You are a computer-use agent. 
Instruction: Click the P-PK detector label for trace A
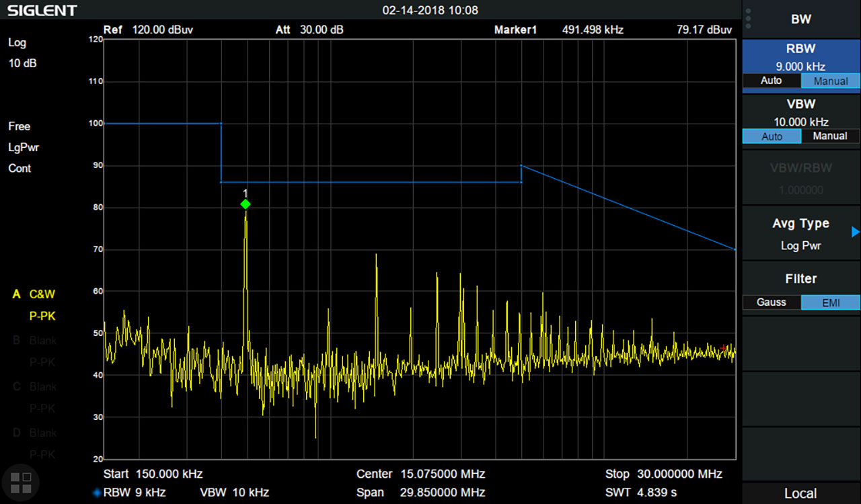pos(42,315)
